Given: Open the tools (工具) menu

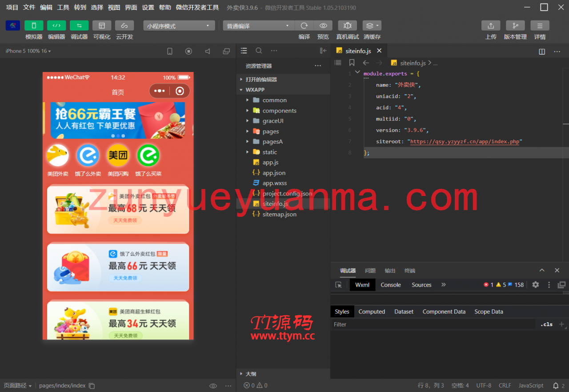Looking at the screenshot, I should point(63,8).
